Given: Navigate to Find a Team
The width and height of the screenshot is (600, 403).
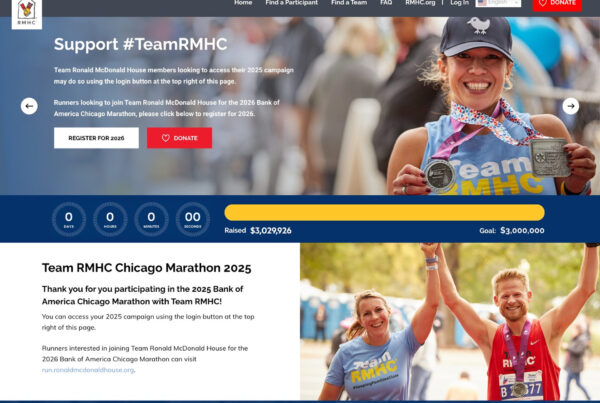Looking at the screenshot, I should [x=349, y=3].
